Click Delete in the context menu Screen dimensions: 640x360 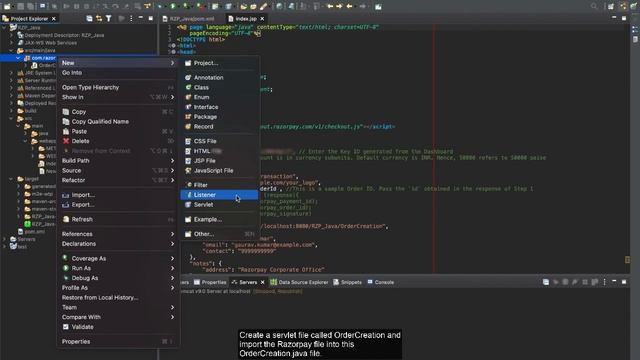click(118, 141)
